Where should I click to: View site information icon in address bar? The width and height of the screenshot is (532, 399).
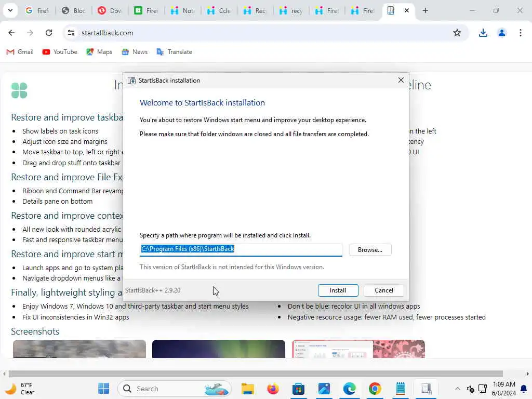71,33
